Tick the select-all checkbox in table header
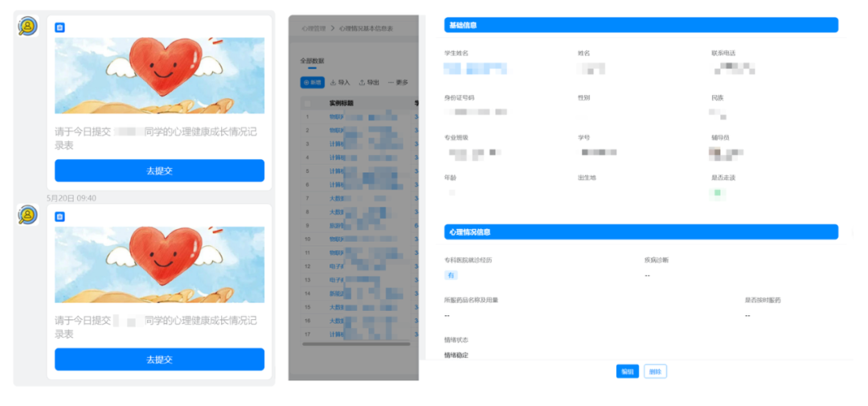 pos(308,103)
